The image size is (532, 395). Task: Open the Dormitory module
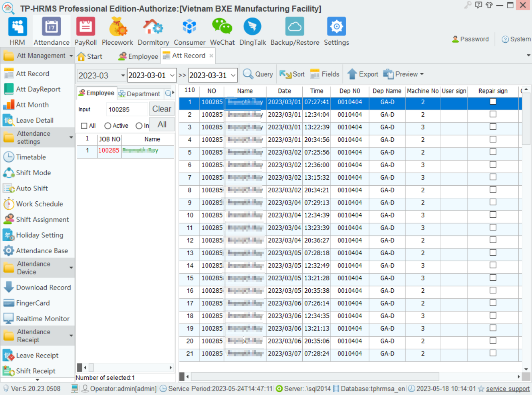coord(153,31)
